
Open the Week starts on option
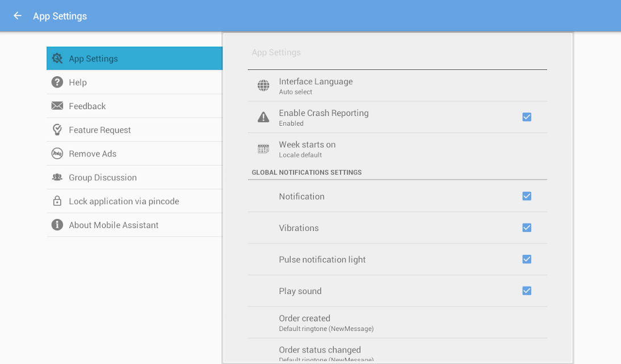pos(398,149)
